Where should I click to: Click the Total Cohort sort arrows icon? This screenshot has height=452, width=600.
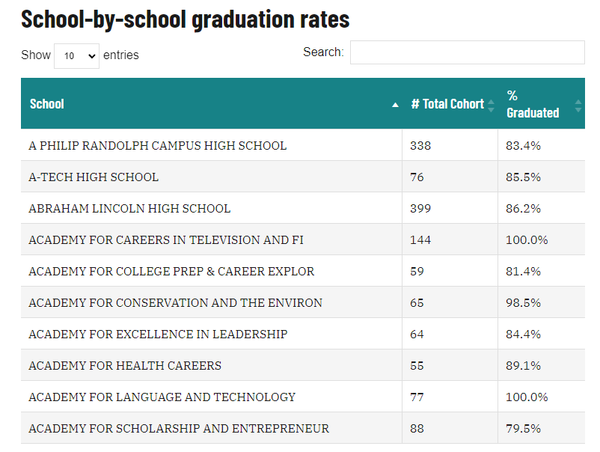(x=491, y=104)
